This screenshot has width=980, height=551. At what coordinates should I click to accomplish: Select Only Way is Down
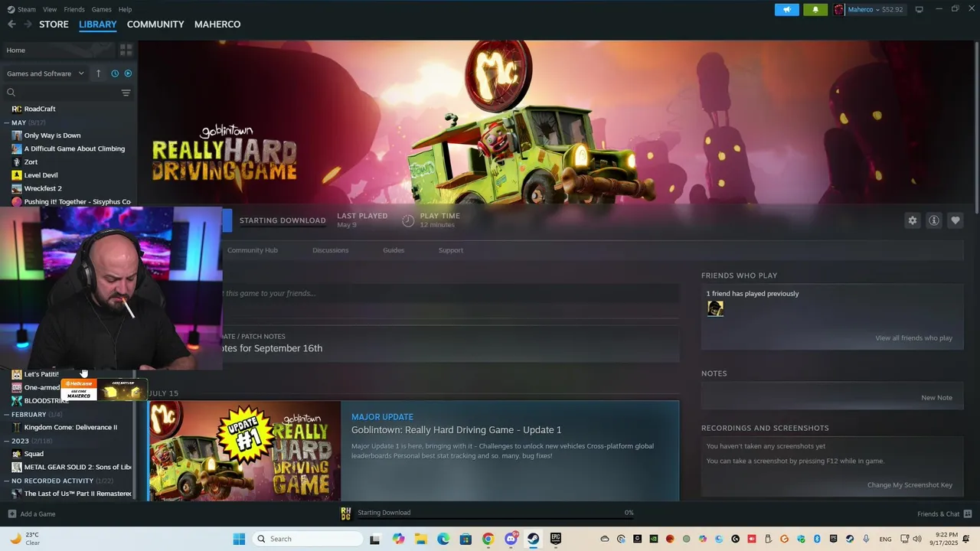(x=52, y=135)
